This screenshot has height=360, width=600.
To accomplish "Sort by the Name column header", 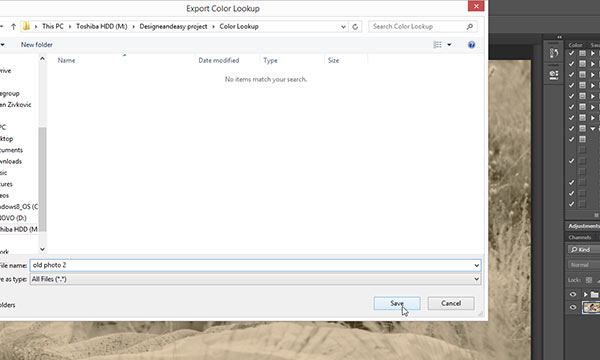I will (66, 60).
